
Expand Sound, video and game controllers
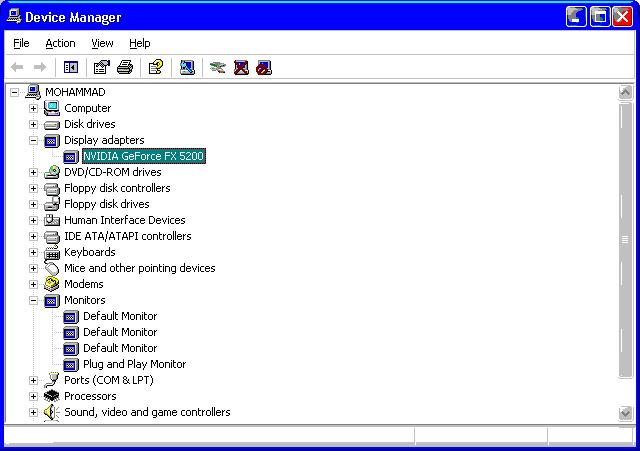point(33,412)
